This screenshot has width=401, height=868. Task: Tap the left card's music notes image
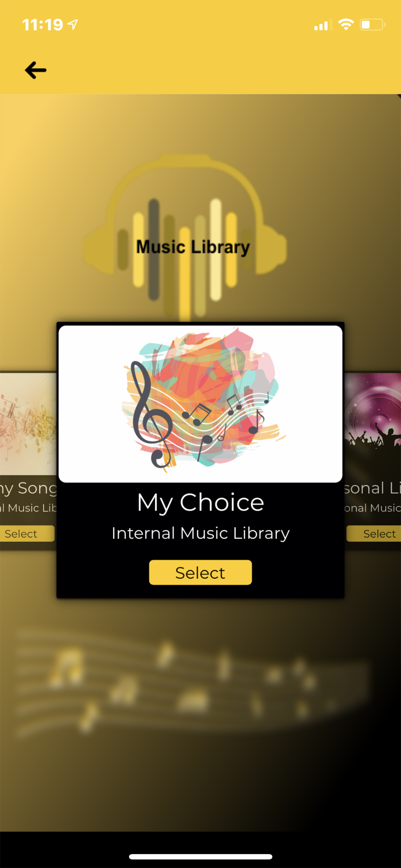click(28, 424)
